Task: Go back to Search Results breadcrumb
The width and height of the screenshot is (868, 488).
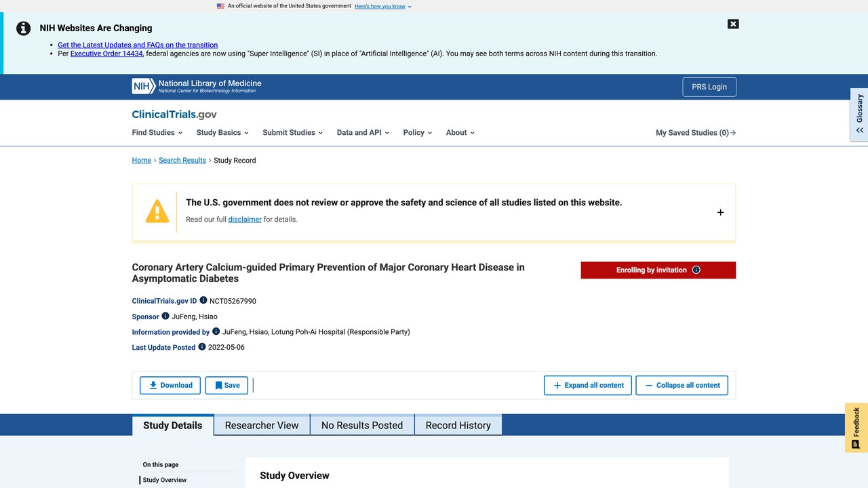Action: (182, 160)
